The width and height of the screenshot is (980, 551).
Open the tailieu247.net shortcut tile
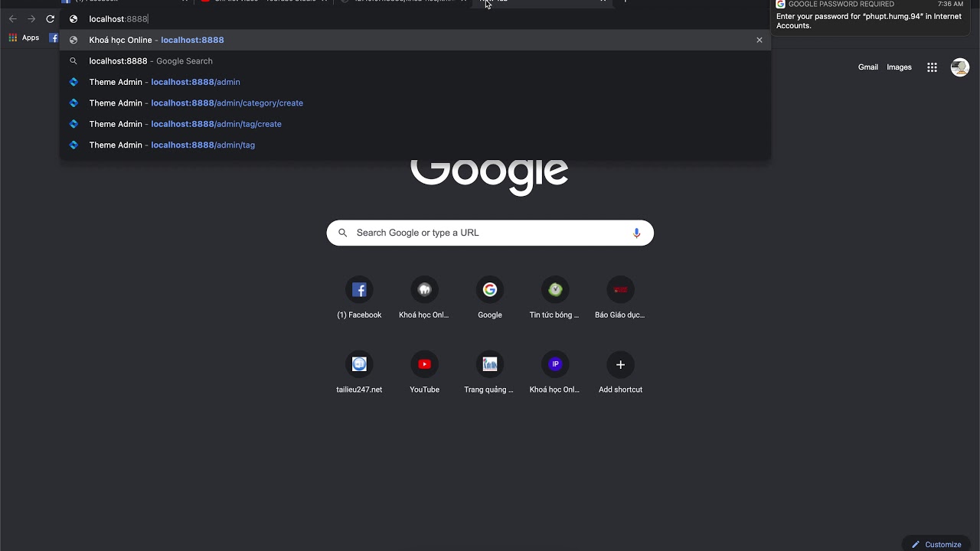point(359,373)
